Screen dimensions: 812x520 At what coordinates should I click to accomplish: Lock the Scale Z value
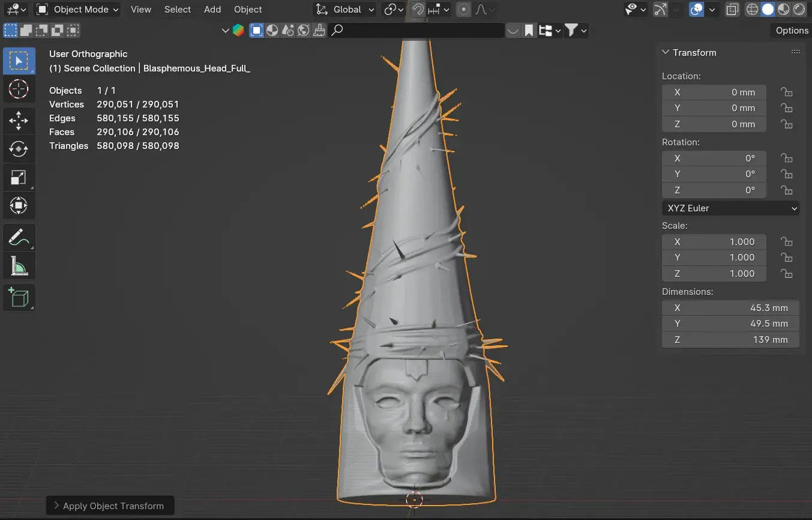pos(786,274)
